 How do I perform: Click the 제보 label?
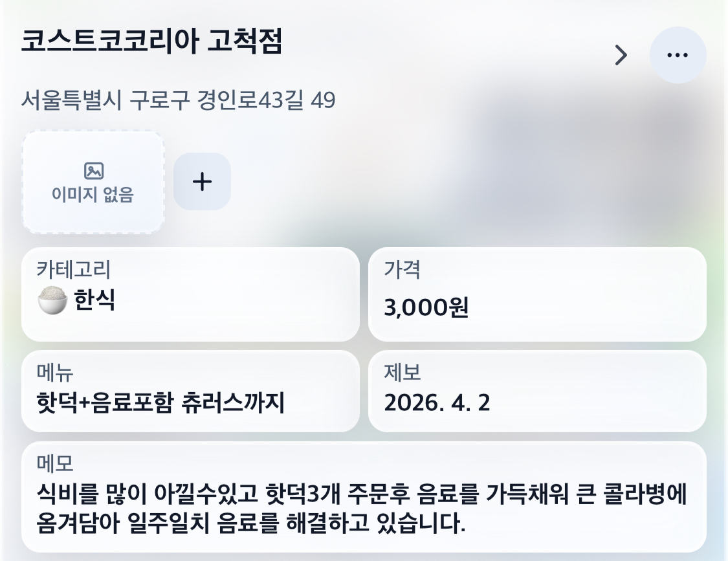coord(403,372)
